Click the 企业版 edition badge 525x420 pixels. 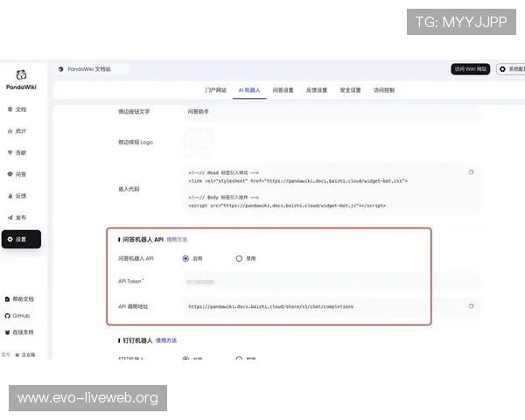(25, 354)
